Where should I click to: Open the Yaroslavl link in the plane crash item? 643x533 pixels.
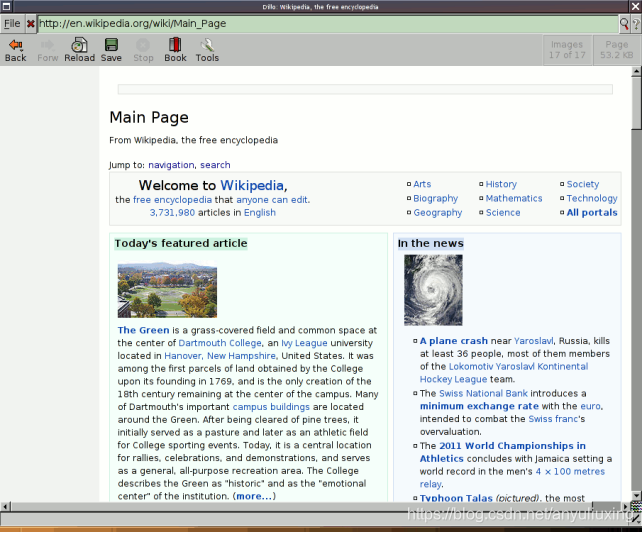(534, 341)
